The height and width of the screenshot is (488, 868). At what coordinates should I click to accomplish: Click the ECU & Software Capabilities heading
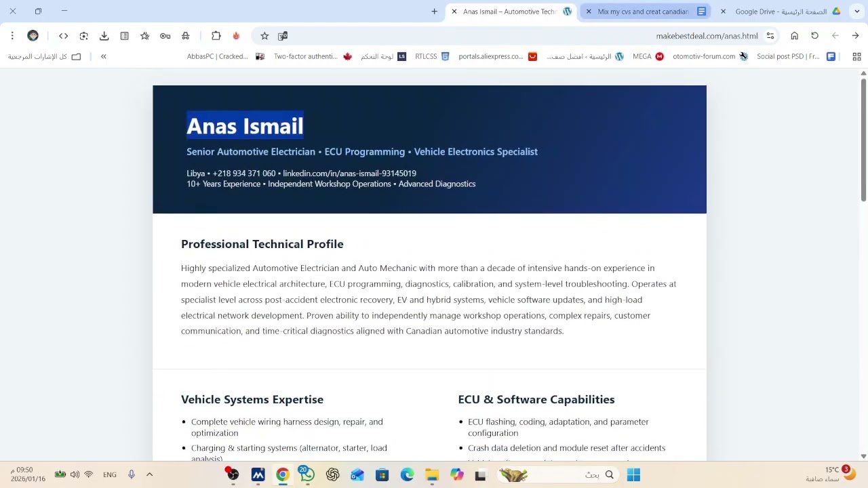click(536, 399)
